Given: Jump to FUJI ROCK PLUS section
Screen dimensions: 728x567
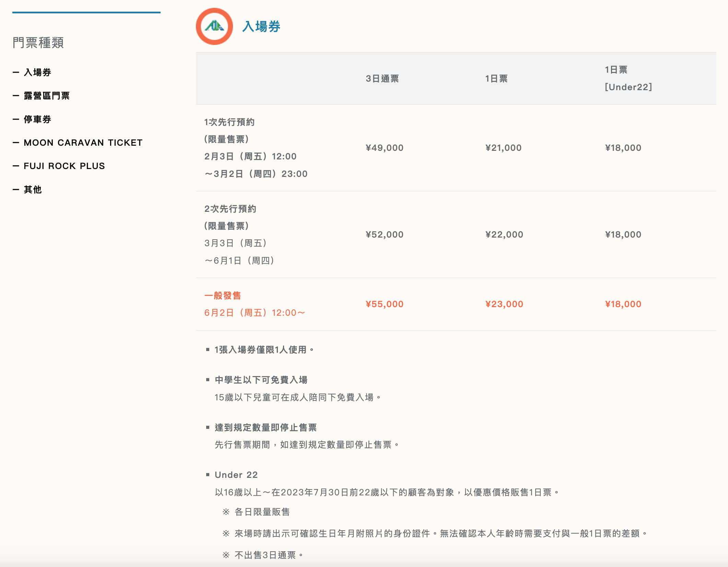Looking at the screenshot, I should coord(64,166).
